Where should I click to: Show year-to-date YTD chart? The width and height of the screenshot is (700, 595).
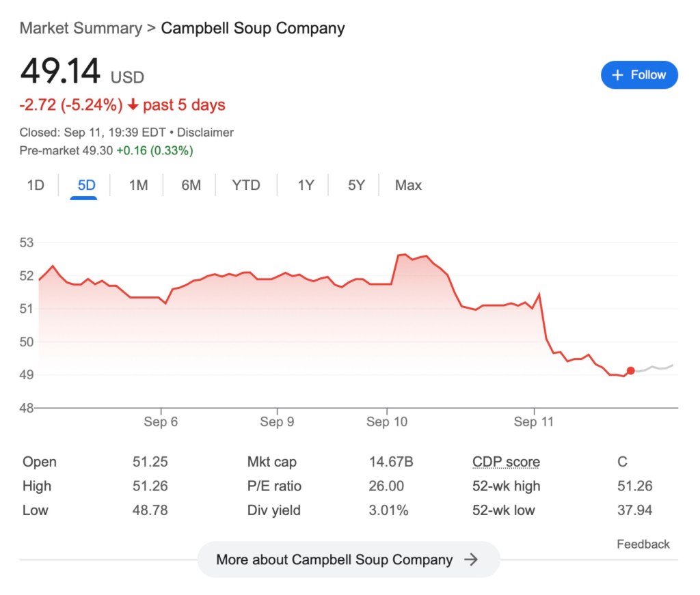[246, 185]
